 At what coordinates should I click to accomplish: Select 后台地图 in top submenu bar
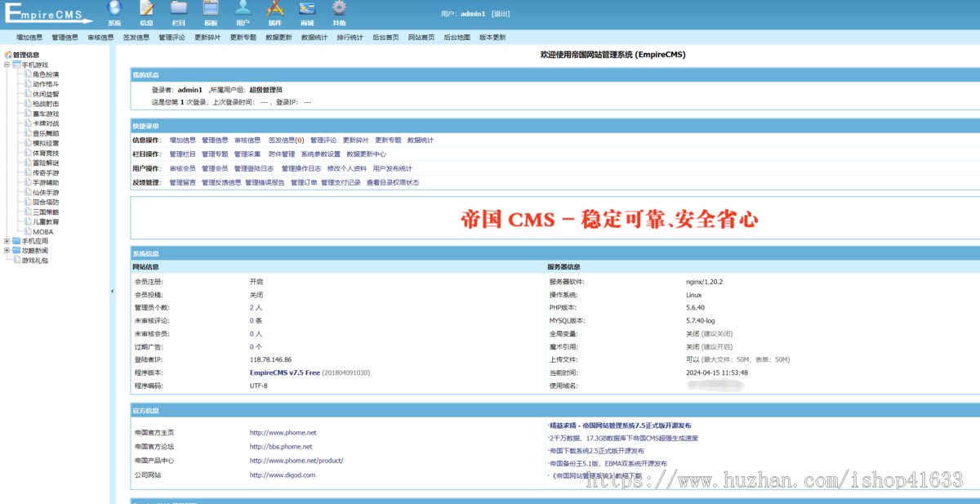(457, 38)
